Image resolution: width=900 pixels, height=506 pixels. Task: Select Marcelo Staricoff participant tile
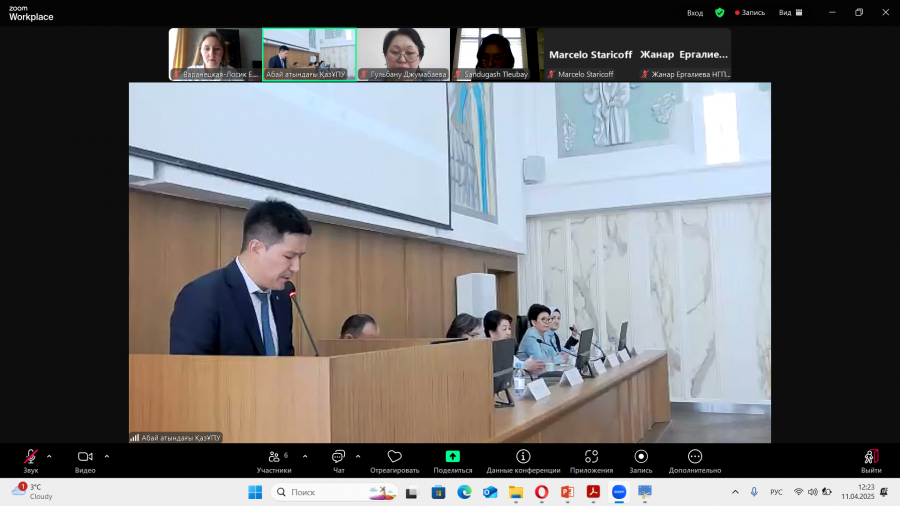(591, 55)
